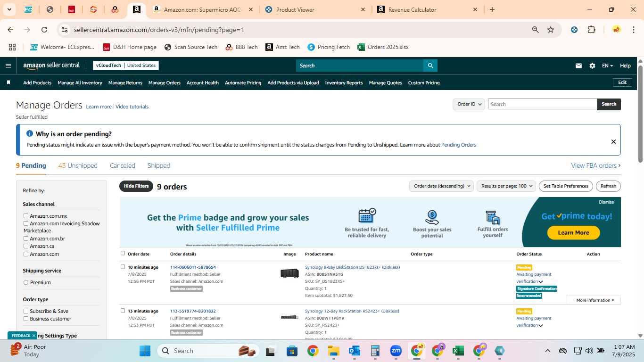Click the Learn More Prime button
The image size is (644, 362).
[x=573, y=232]
